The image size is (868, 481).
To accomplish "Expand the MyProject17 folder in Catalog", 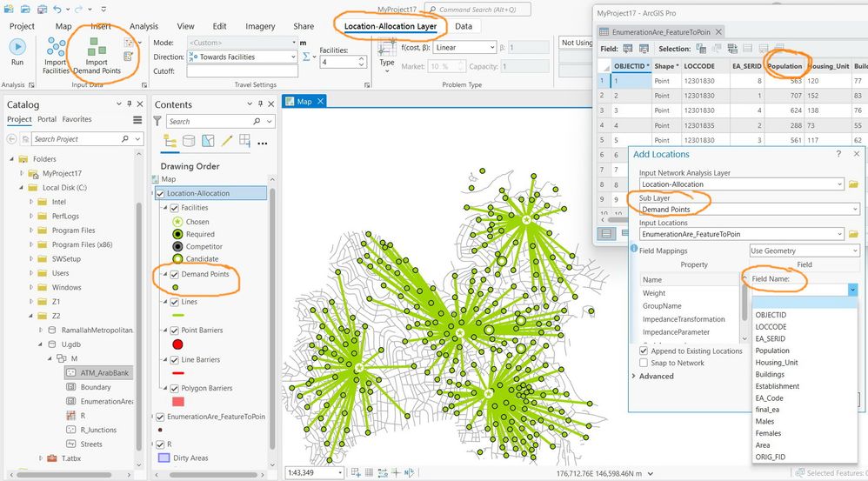I will click(22, 173).
